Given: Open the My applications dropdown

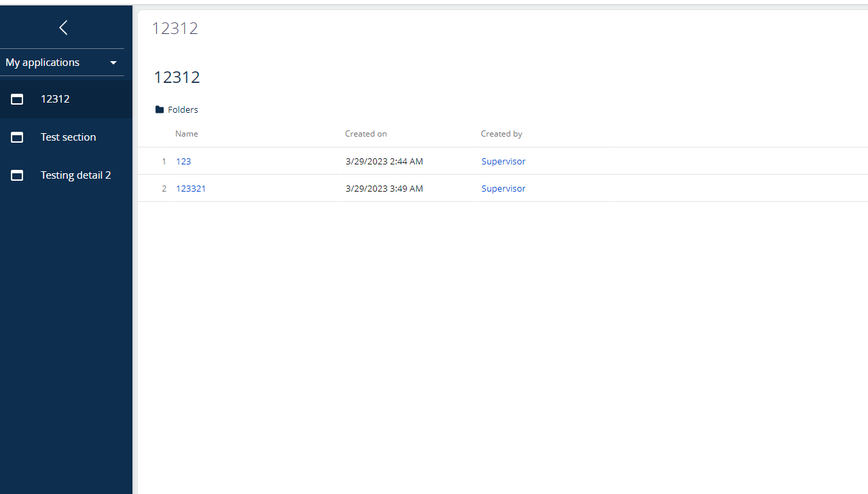Looking at the screenshot, I should 62,63.
